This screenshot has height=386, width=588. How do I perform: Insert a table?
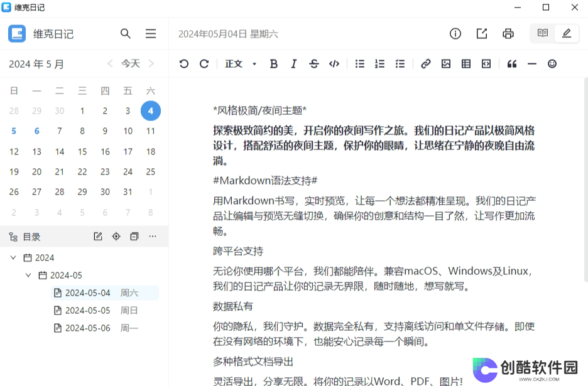coord(466,64)
